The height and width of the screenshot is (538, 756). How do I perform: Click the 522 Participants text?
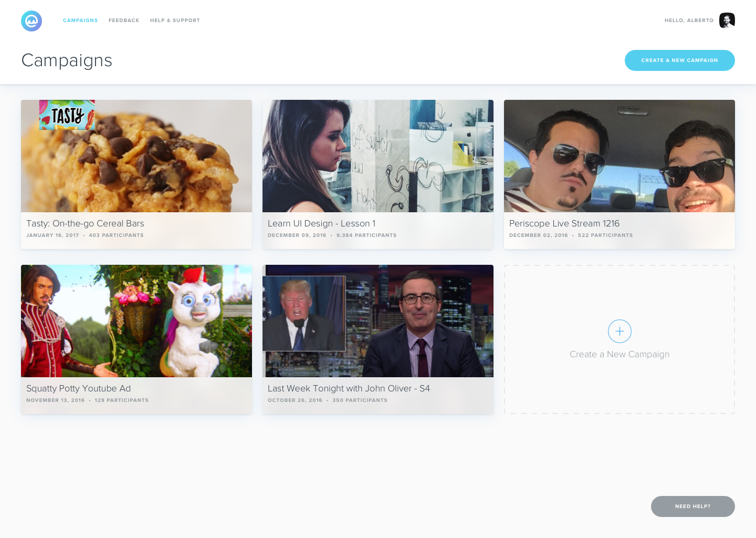point(605,235)
